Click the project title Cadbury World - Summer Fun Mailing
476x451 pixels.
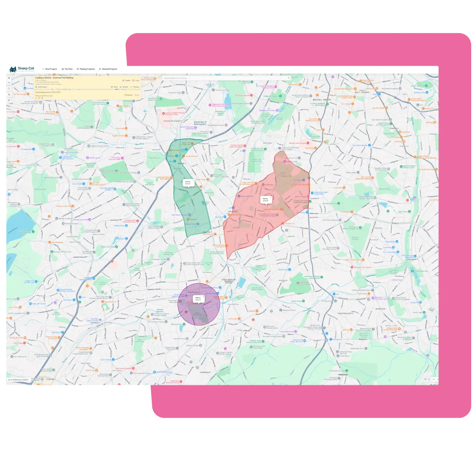click(x=54, y=78)
